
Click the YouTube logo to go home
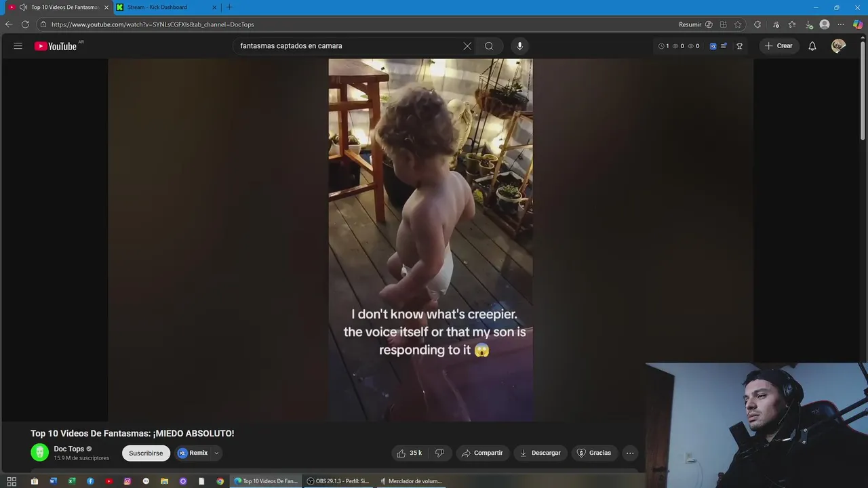pos(56,46)
